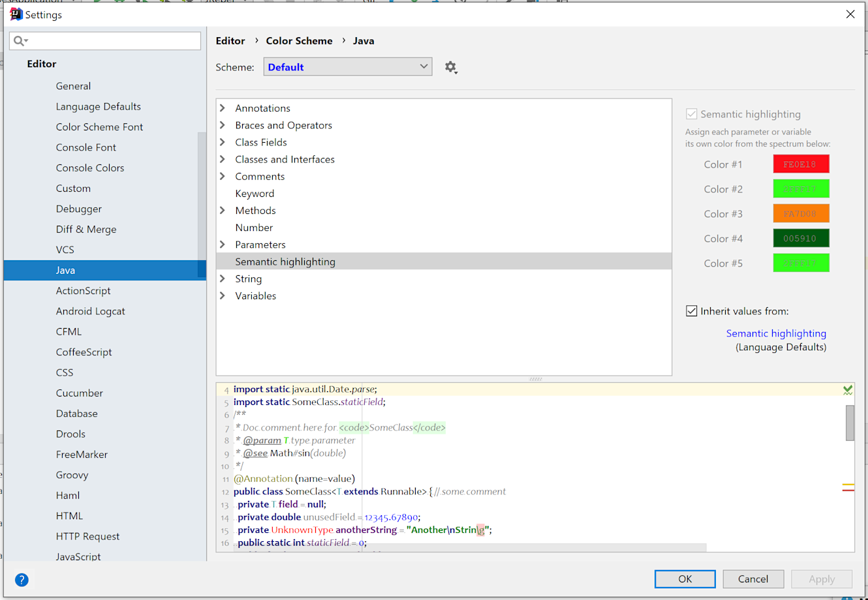Image resolution: width=868 pixels, height=600 pixels.
Task: Click Color Scheme in the breadcrumb
Action: click(x=299, y=40)
